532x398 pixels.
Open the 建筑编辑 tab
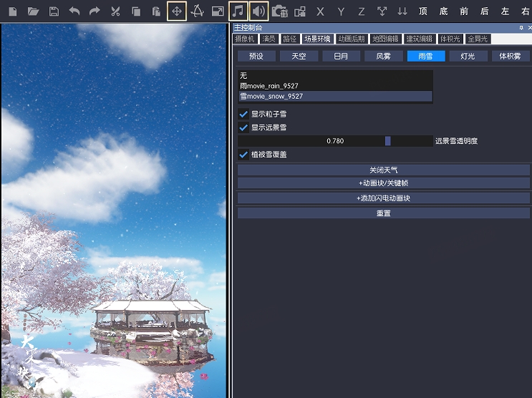[x=420, y=39]
